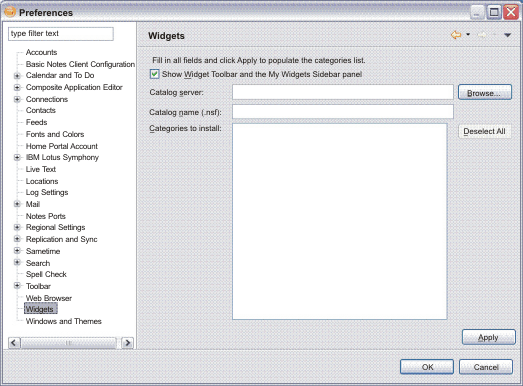Viewport: 523px width, 386px height.
Task: Select Home Portal Account
Action: click(x=62, y=146)
